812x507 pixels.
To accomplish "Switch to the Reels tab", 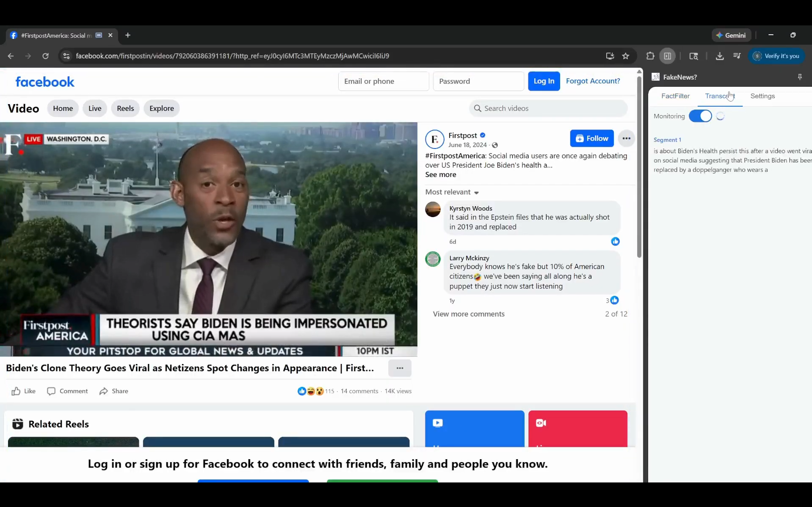I will tap(125, 108).
